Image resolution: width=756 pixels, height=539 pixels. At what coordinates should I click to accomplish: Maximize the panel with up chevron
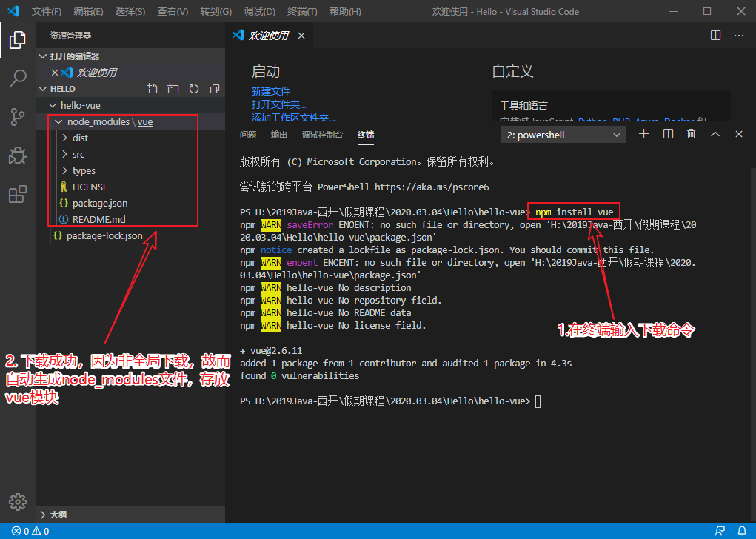(715, 134)
